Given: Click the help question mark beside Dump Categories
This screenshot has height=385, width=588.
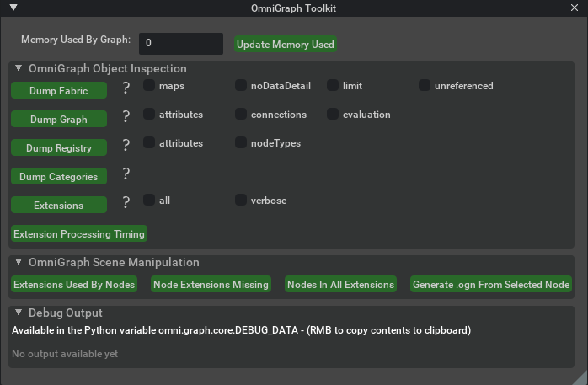Looking at the screenshot, I should 126,174.
